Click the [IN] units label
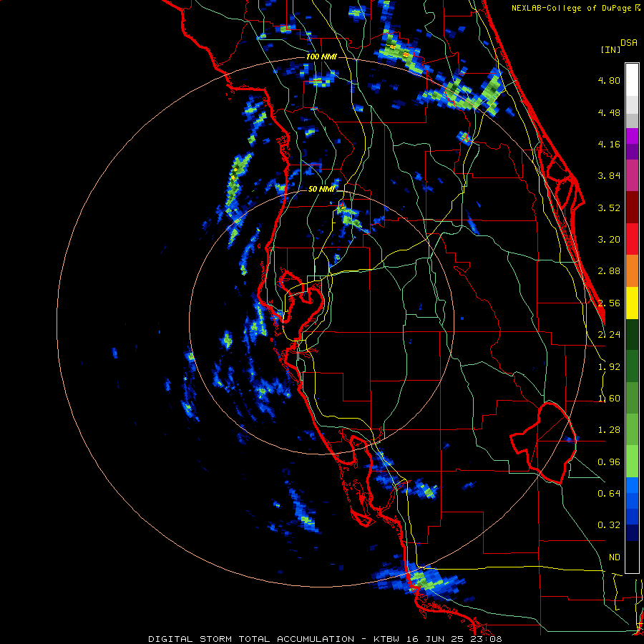 [610, 49]
